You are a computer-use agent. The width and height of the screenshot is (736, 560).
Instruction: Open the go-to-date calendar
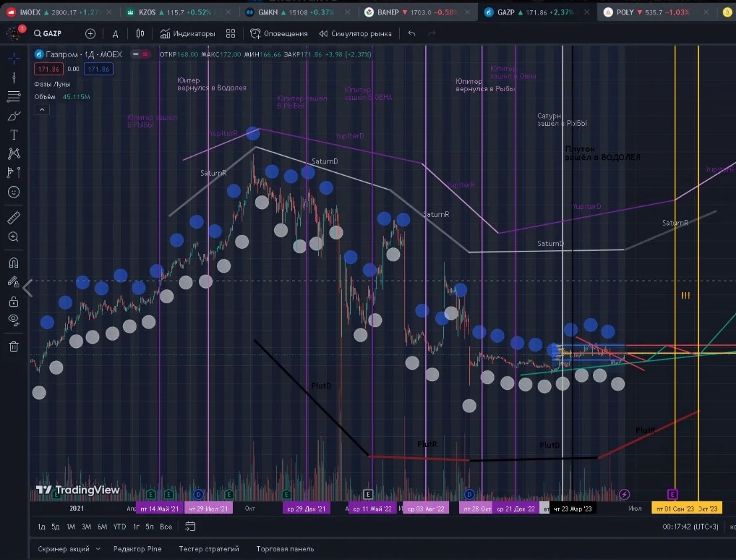pyautogui.click(x=190, y=526)
